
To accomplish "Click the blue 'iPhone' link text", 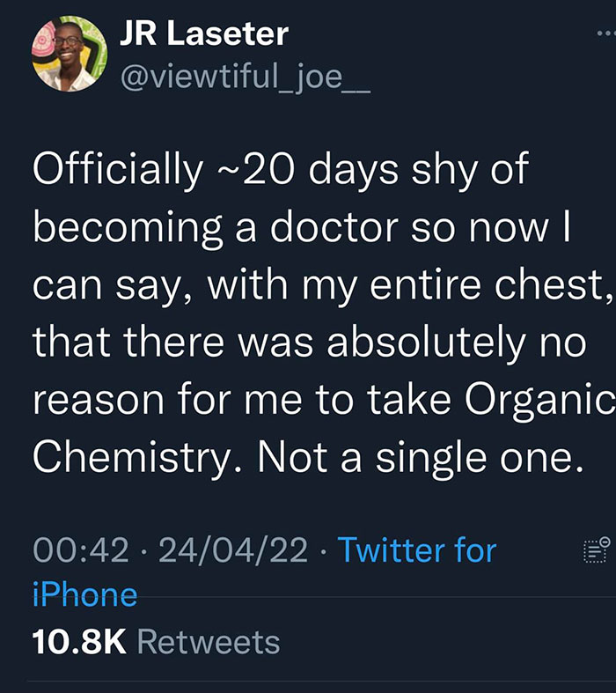I will (x=84, y=594).
